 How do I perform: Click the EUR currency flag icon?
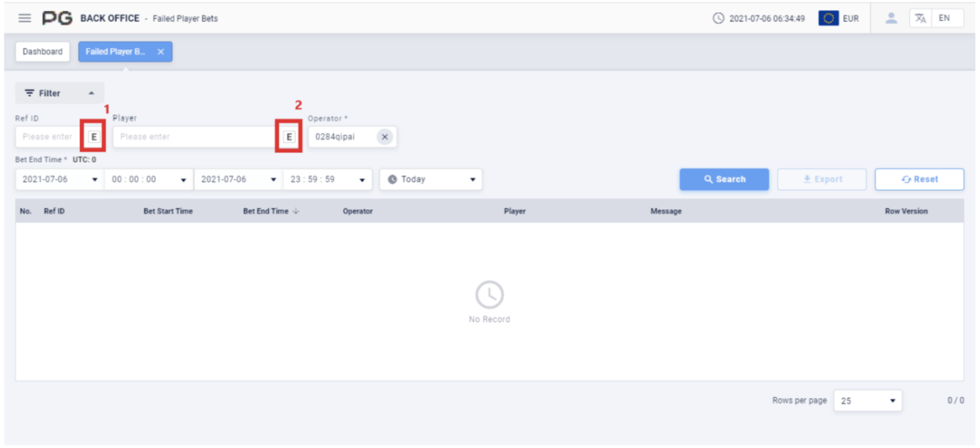click(x=828, y=18)
